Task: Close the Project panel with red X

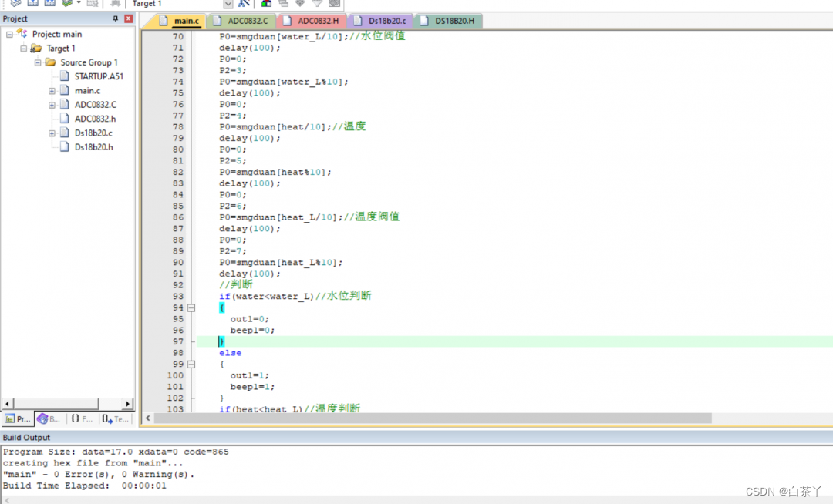Action: click(128, 18)
